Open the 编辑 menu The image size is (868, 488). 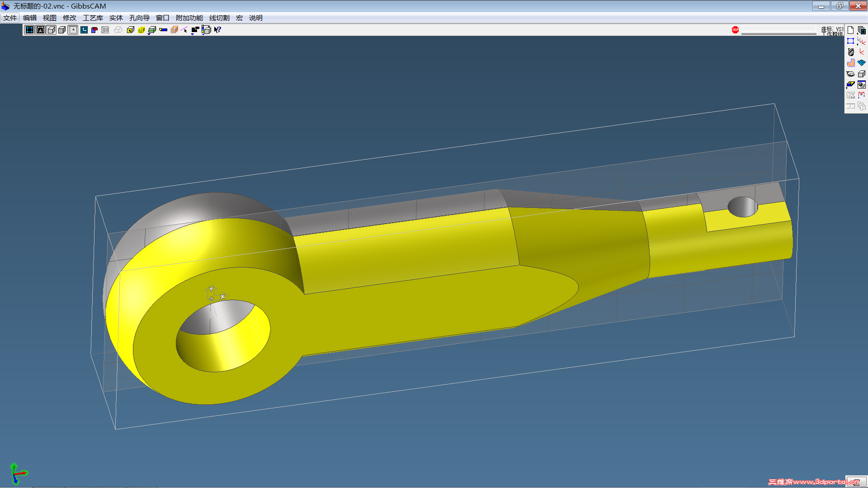[30, 18]
